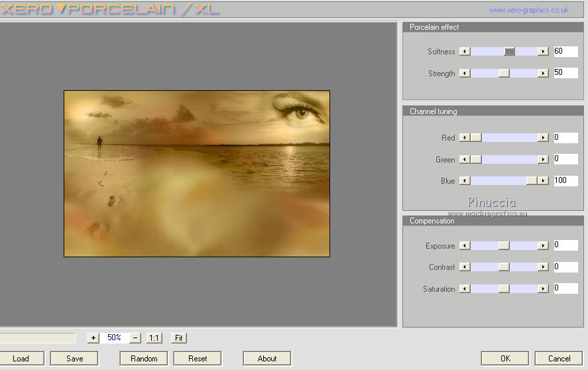
Task: Increase Green channel with right arrow
Action: point(543,160)
